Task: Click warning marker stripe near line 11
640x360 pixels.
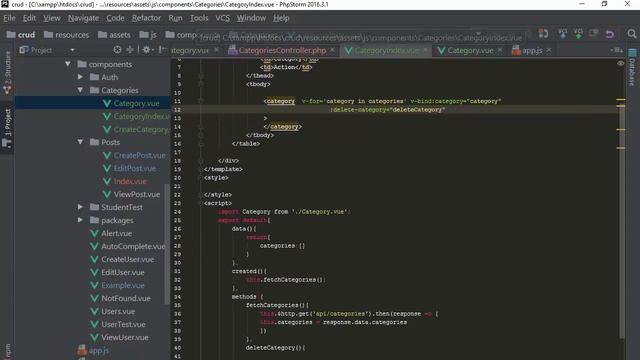Action: 620,99
